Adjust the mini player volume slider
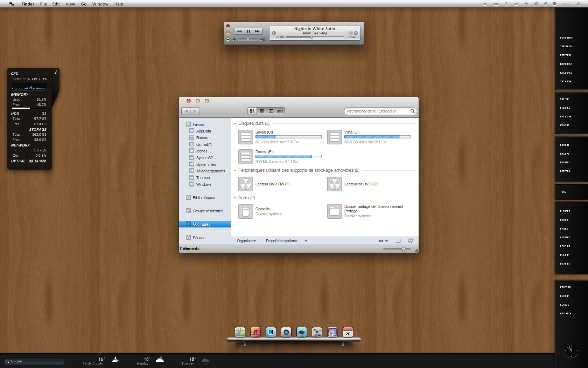Screen dimensions: 588x368 [x=248, y=39]
